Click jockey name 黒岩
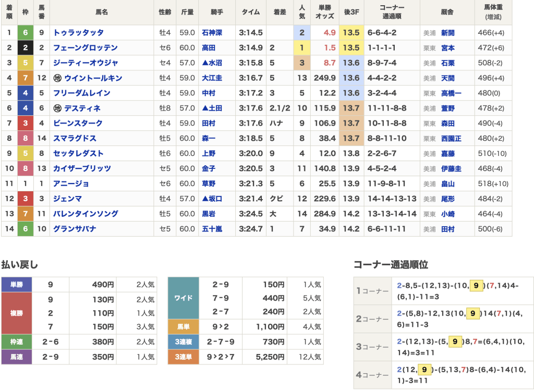 coord(209,214)
